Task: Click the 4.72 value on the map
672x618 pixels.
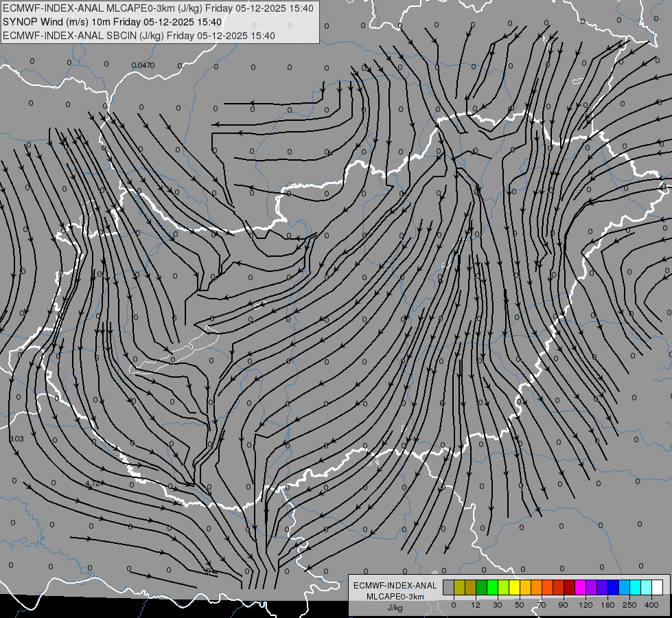Action: tap(93, 483)
